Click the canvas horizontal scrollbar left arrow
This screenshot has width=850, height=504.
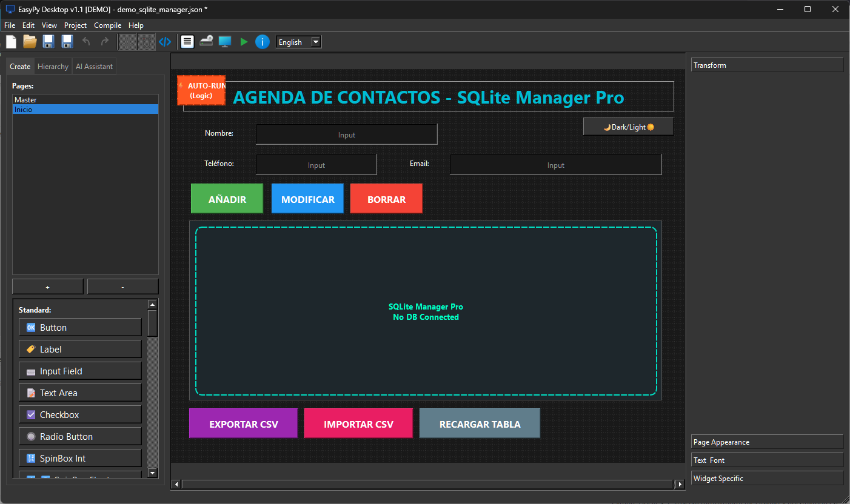click(x=177, y=484)
